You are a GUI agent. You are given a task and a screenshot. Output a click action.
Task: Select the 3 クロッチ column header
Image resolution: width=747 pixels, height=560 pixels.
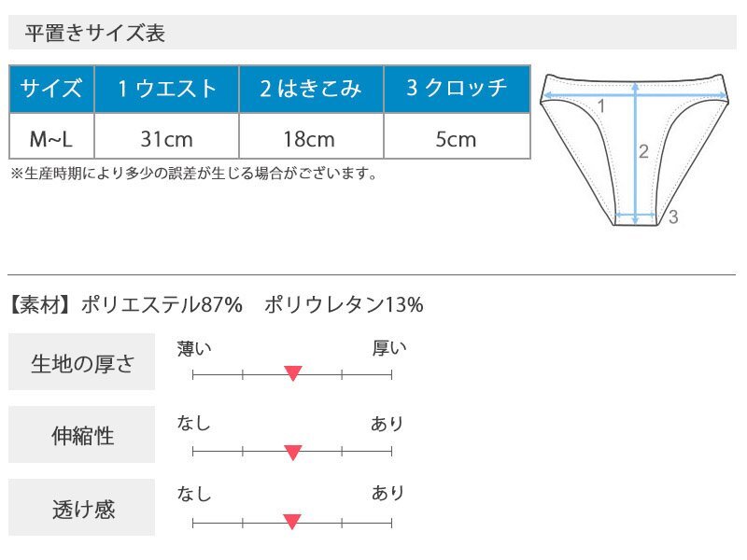[x=458, y=90]
